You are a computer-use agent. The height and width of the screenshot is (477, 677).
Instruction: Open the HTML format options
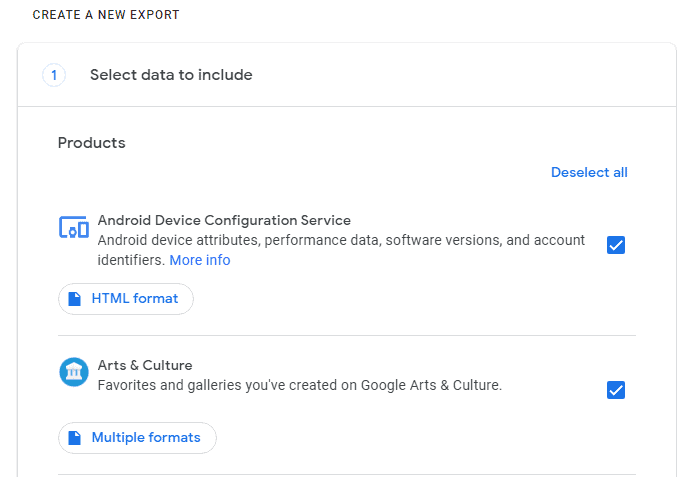(126, 299)
